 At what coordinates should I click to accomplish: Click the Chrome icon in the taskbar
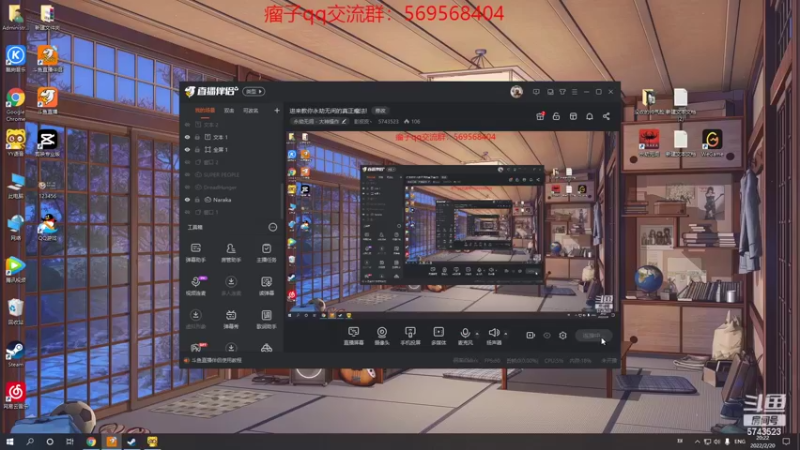point(91,442)
